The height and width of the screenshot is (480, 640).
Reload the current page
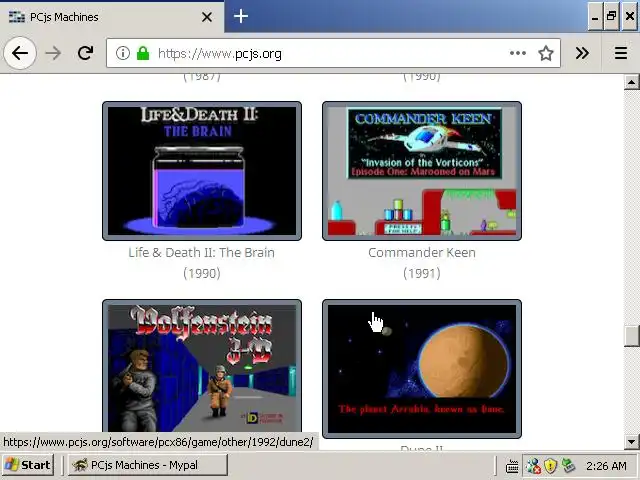86,53
